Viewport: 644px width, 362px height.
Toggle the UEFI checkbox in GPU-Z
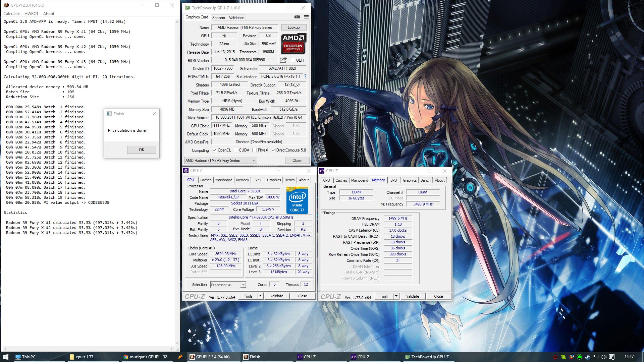[293, 60]
